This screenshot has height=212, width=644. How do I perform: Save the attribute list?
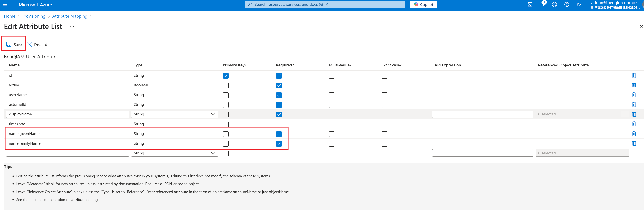click(x=14, y=44)
